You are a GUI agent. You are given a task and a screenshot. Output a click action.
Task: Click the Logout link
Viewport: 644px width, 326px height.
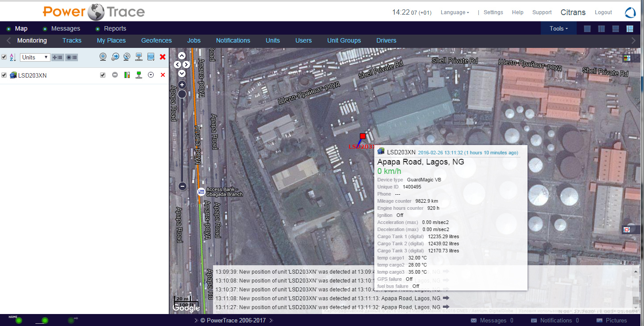point(603,12)
